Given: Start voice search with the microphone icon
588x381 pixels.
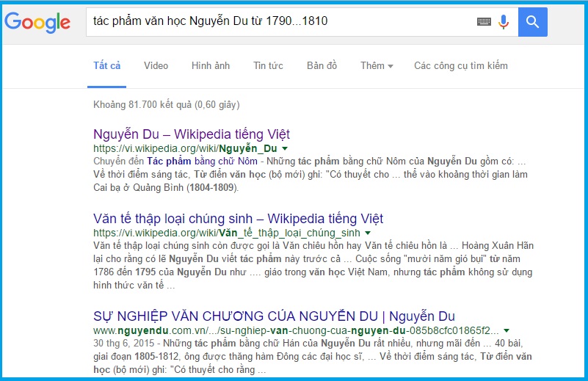Looking at the screenshot, I should [x=503, y=22].
